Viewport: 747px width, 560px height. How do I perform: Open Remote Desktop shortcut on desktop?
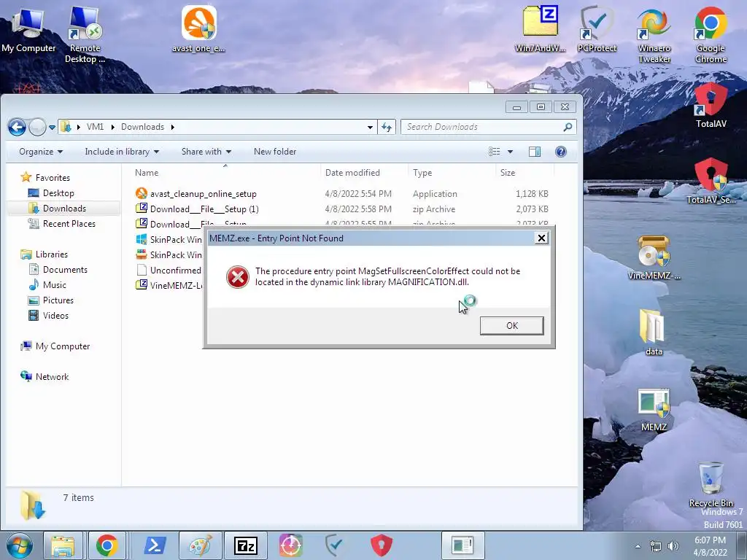coord(85,34)
